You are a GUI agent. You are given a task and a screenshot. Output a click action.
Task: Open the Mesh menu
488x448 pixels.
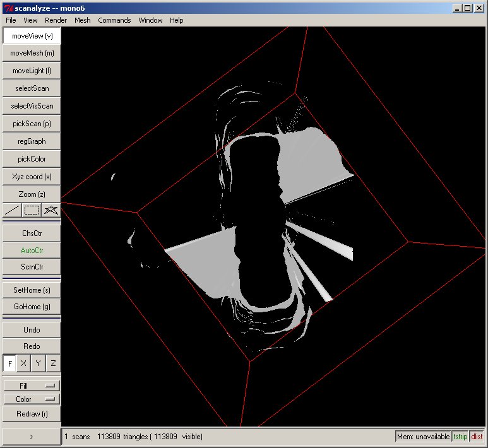[x=82, y=20]
